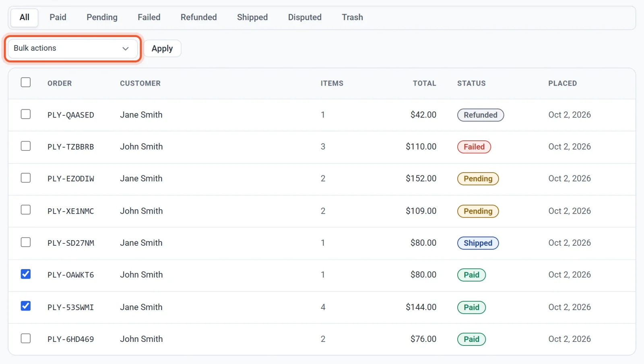Click the Pending badge for PLY-EZODIW

[478, 179]
